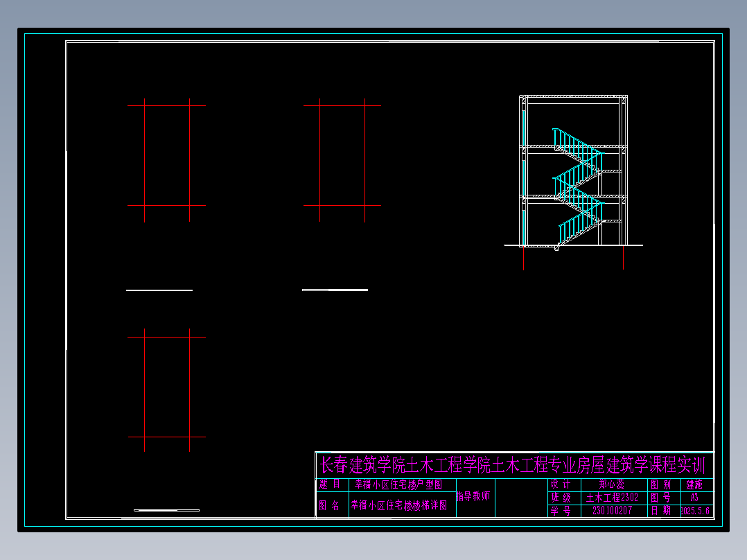
Task: Select the class value '土木工程2302'
Action: (x=612, y=498)
